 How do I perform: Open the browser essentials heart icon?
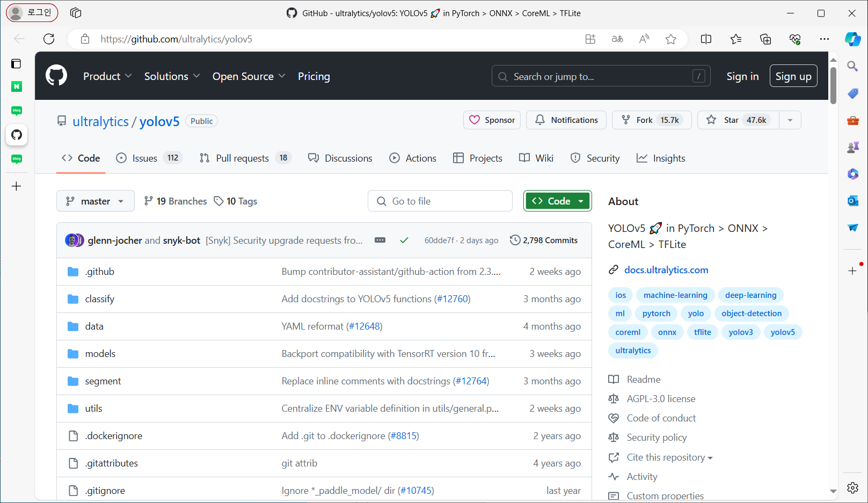click(x=795, y=39)
